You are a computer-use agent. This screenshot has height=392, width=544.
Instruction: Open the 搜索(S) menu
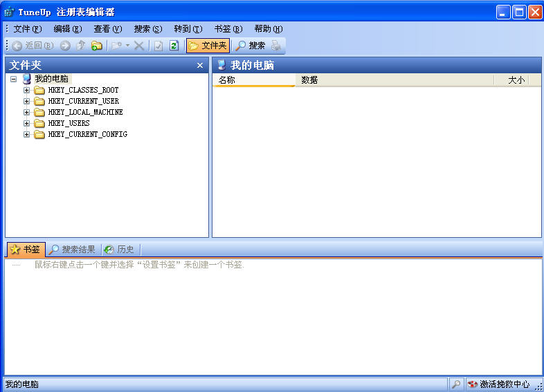pyautogui.click(x=148, y=29)
